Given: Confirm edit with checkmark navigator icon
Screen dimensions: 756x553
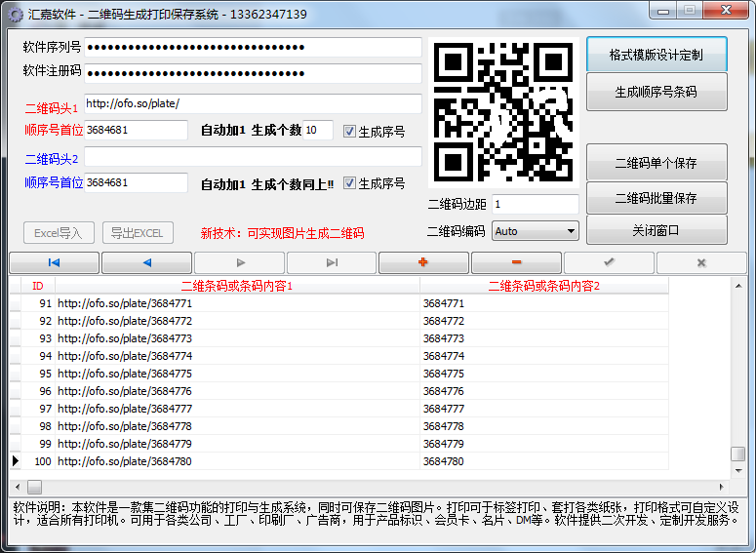Looking at the screenshot, I should tap(609, 262).
